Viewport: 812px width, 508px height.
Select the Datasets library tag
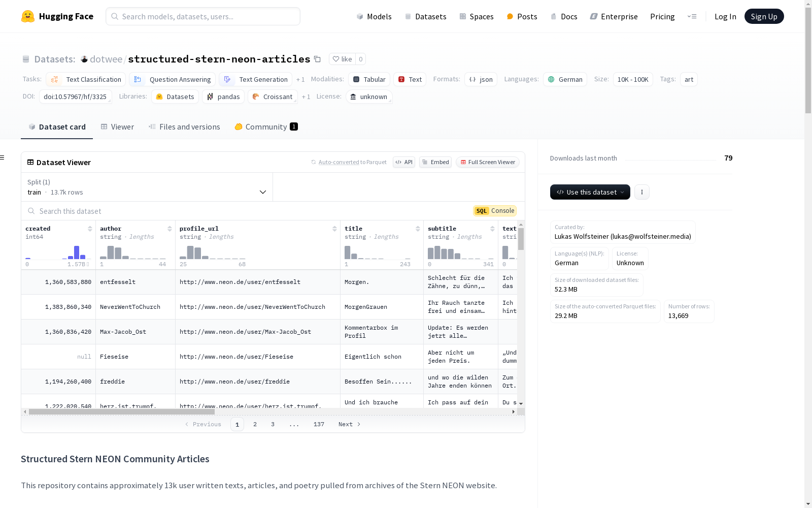[175, 97]
